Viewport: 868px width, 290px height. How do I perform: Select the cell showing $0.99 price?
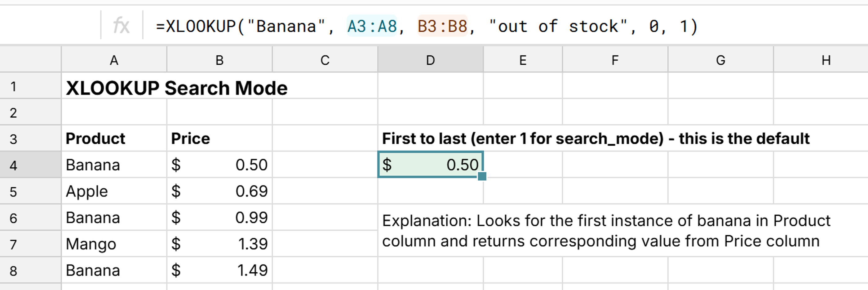[x=219, y=217]
